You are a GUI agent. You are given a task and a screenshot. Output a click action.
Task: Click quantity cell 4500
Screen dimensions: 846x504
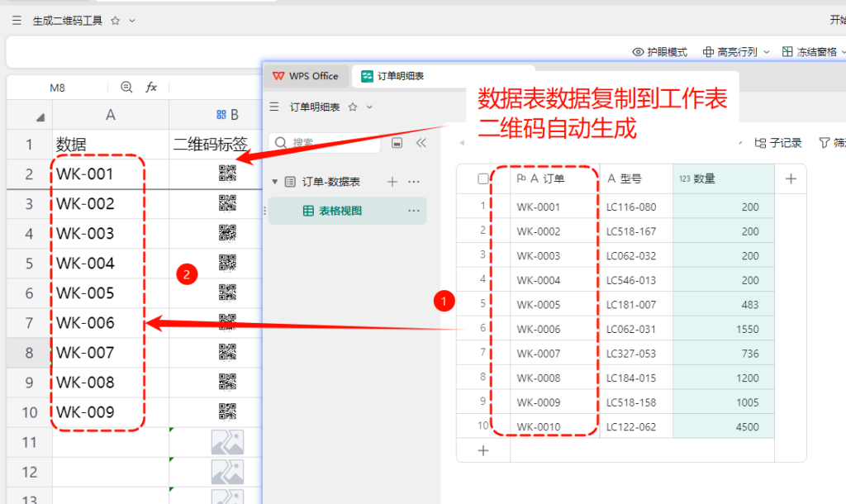724,427
